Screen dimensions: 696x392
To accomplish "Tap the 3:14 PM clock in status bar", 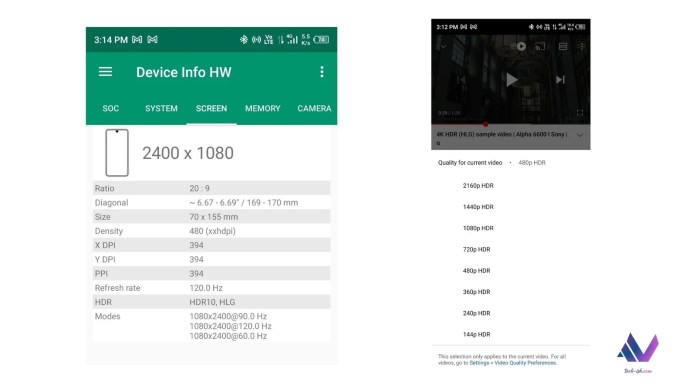I will click(111, 40).
